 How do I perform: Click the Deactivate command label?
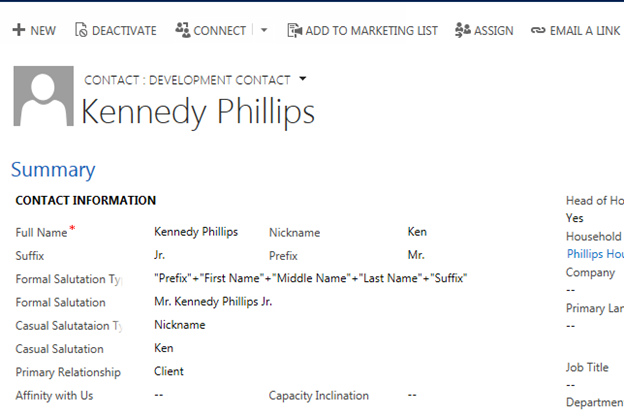coord(124,31)
